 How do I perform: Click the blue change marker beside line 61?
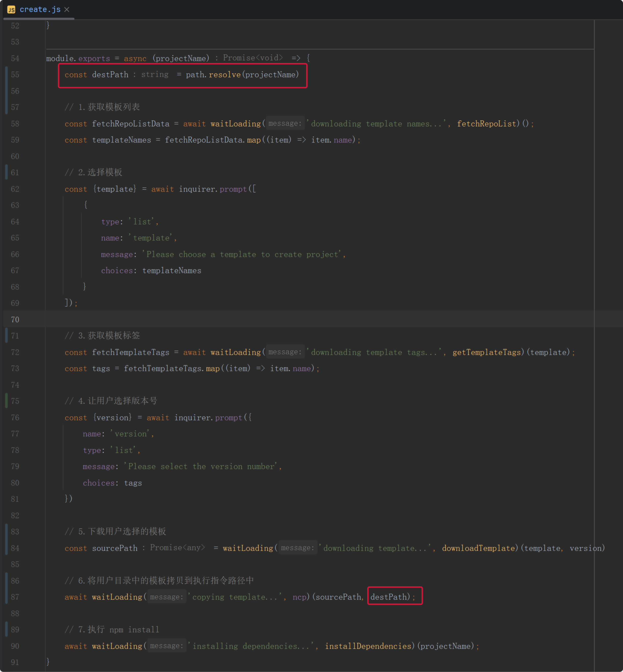pos(6,172)
